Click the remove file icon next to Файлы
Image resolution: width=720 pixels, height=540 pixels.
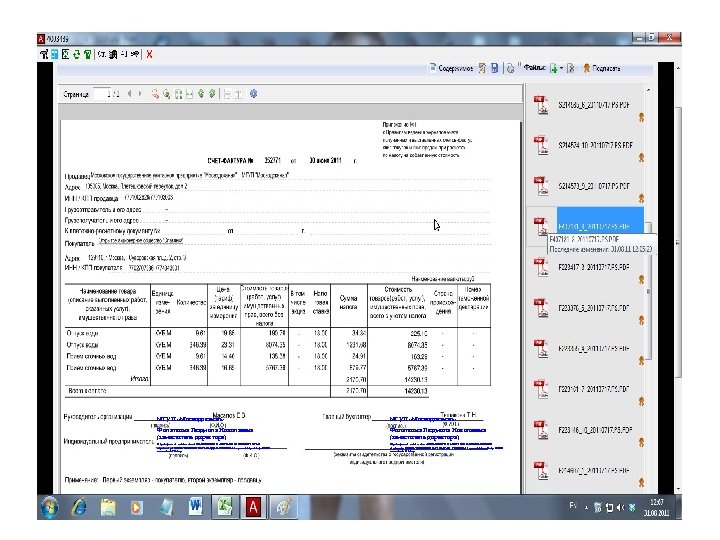coord(570,68)
